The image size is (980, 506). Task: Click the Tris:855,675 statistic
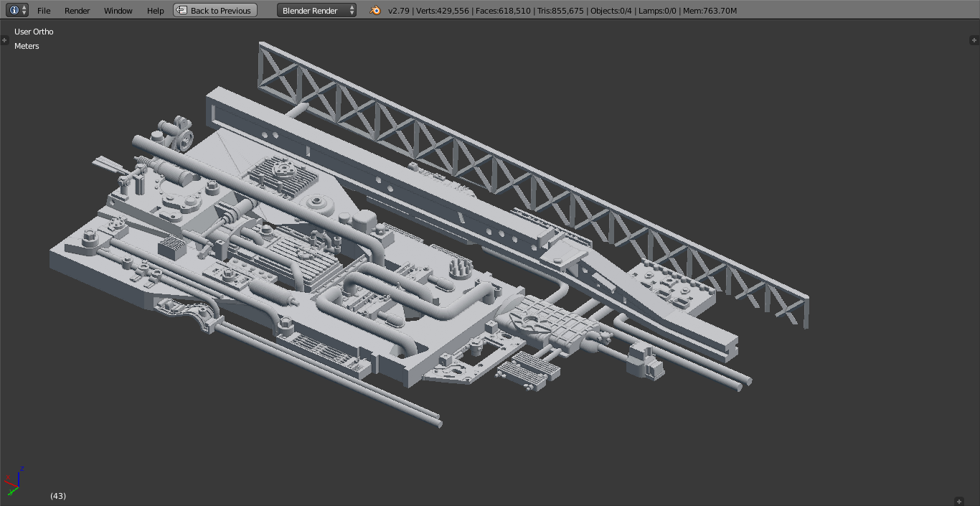(561, 11)
